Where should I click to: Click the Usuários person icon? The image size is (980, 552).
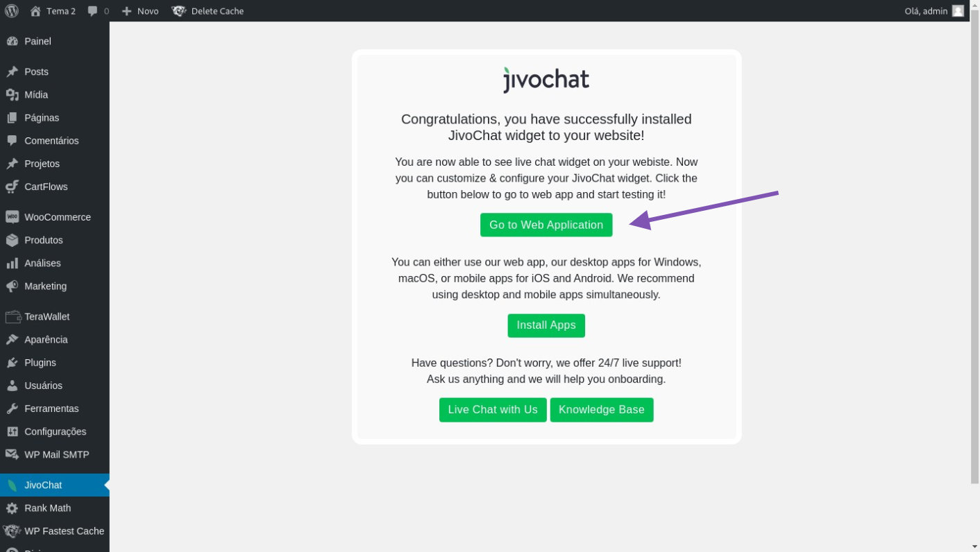point(12,386)
